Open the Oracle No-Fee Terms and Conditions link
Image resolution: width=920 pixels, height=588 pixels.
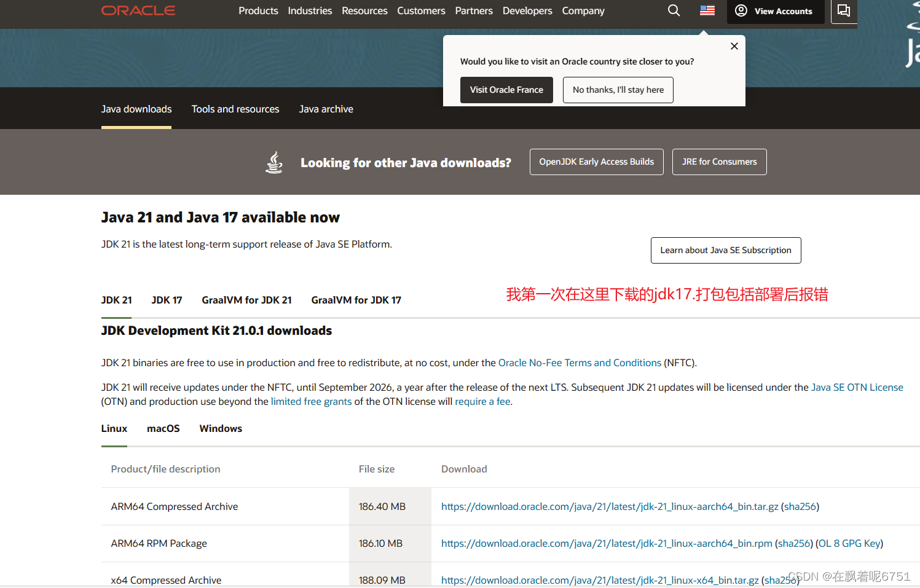[x=580, y=363]
